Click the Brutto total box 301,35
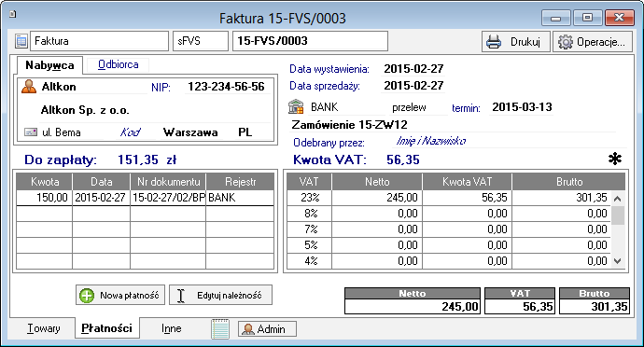This screenshot has height=347, width=644. click(595, 306)
